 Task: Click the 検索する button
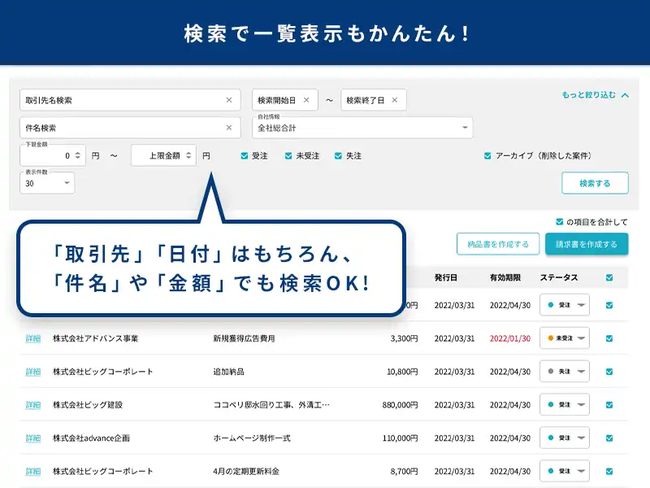594,183
